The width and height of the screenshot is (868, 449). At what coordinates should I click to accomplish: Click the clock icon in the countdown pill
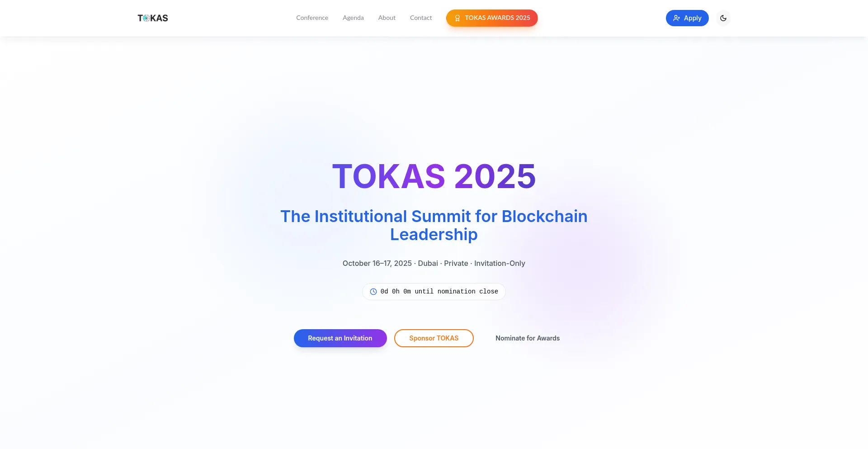(x=373, y=292)
